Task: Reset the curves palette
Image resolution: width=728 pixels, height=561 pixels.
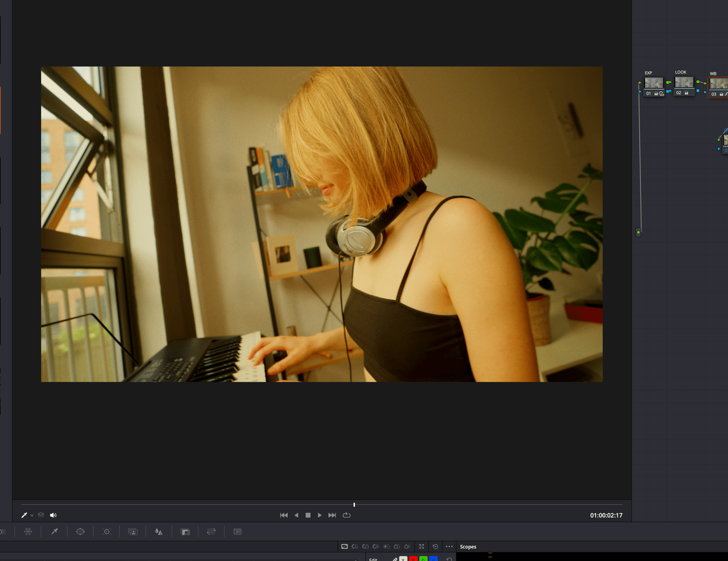Action: tap(435, 546)
